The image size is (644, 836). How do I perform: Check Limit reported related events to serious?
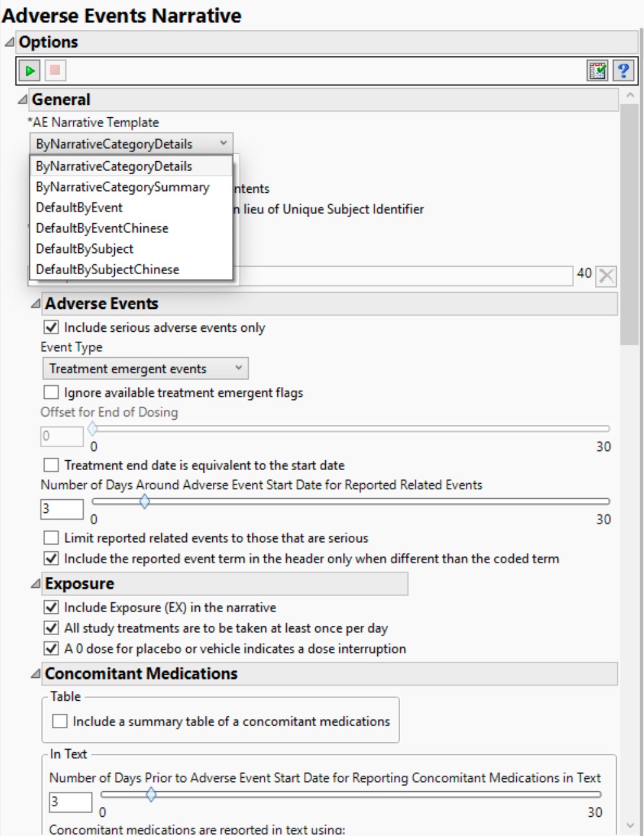click(51, 538)
